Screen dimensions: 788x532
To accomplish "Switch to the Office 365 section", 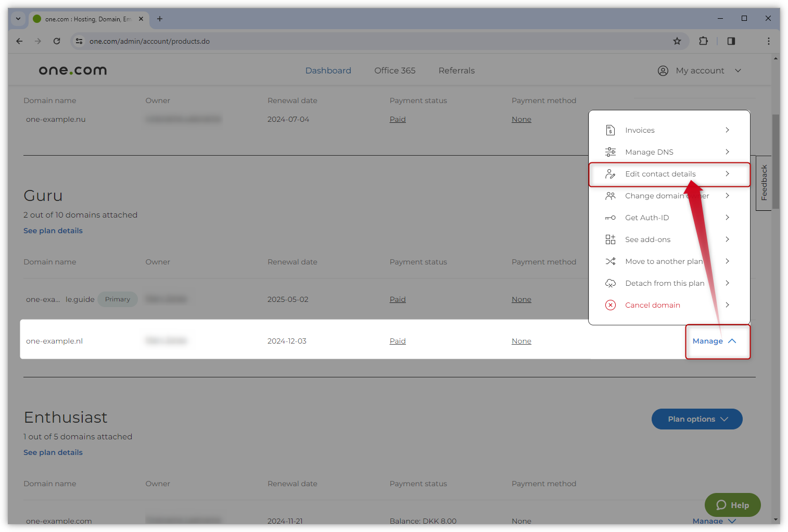I will [395, 70].
